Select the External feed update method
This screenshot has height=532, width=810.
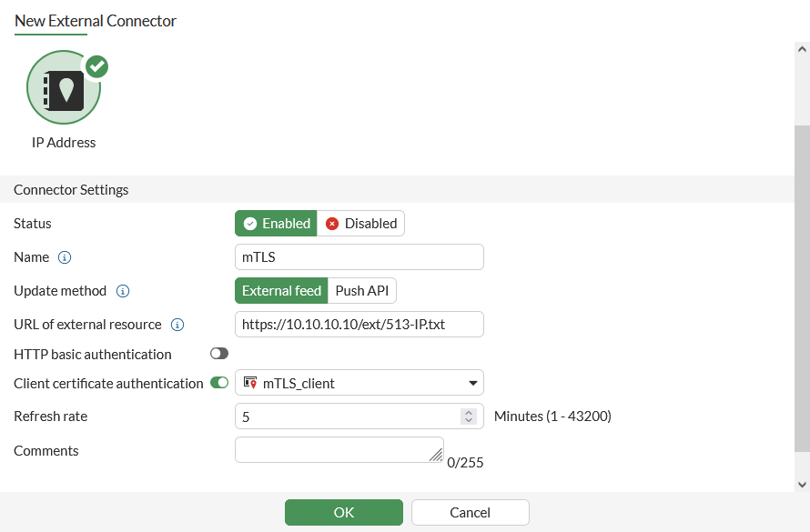point(281,291)
